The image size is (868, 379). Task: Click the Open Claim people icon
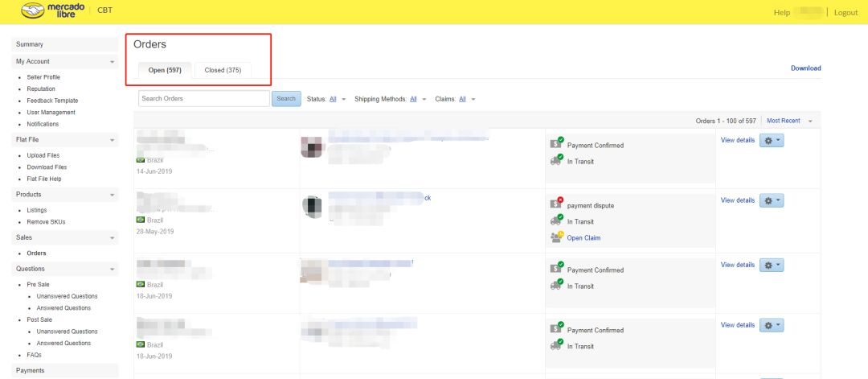tap(556, 237)
